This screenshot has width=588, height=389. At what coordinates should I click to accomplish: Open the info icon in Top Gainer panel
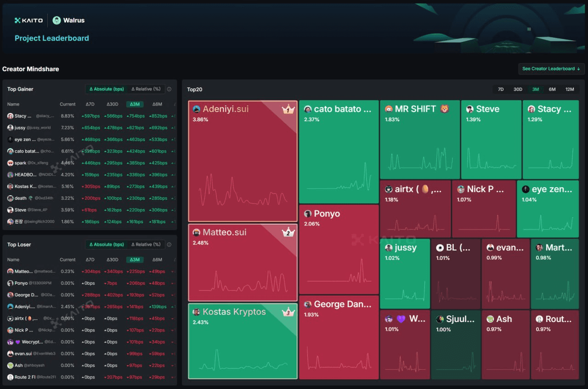coord(169,89)
